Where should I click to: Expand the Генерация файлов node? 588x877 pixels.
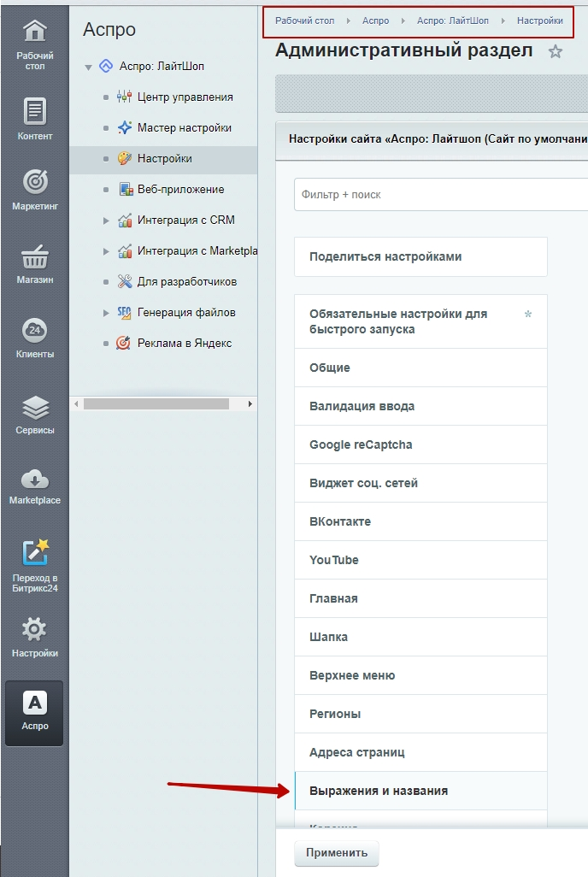106,313
